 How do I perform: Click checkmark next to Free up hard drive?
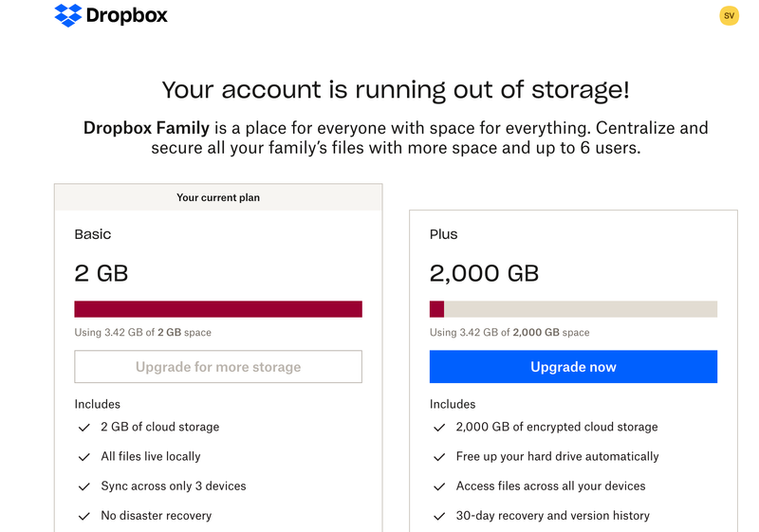pyautogui.click(x=439, y=457)
